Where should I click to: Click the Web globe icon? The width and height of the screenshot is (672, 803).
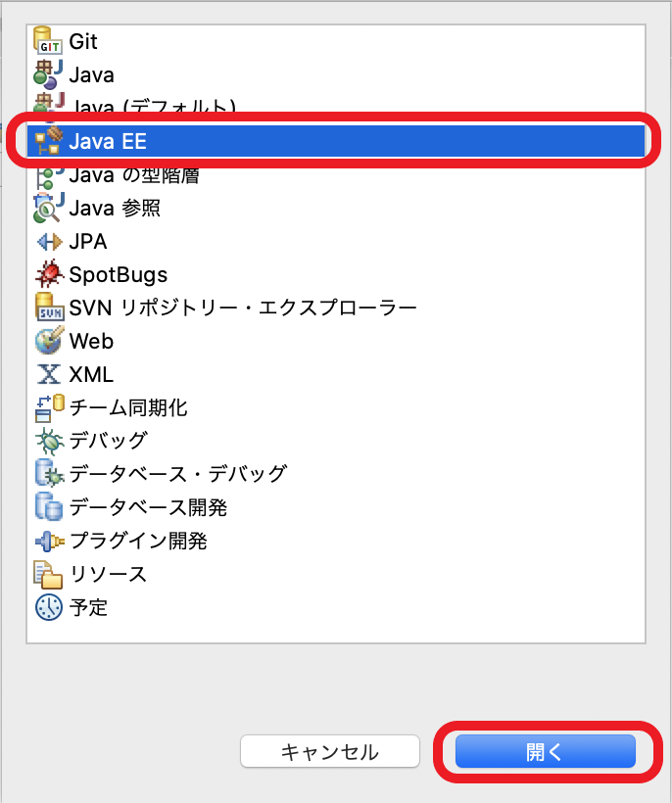[49, 341]
